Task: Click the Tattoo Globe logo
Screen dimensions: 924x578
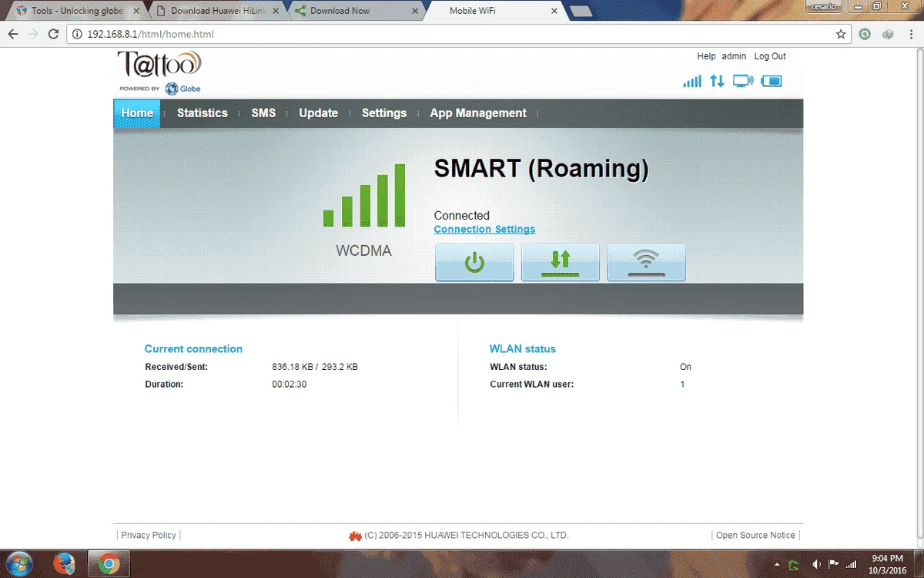Action: coord(159,72)
